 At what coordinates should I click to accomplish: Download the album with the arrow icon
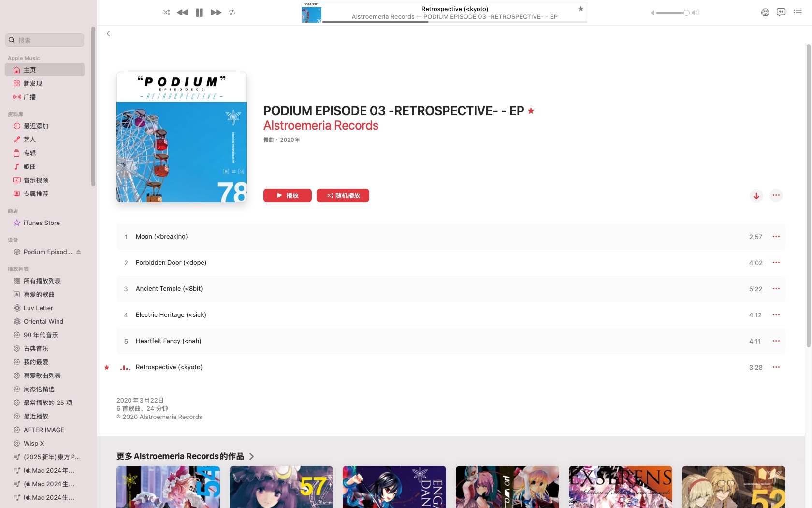point(756,195)
